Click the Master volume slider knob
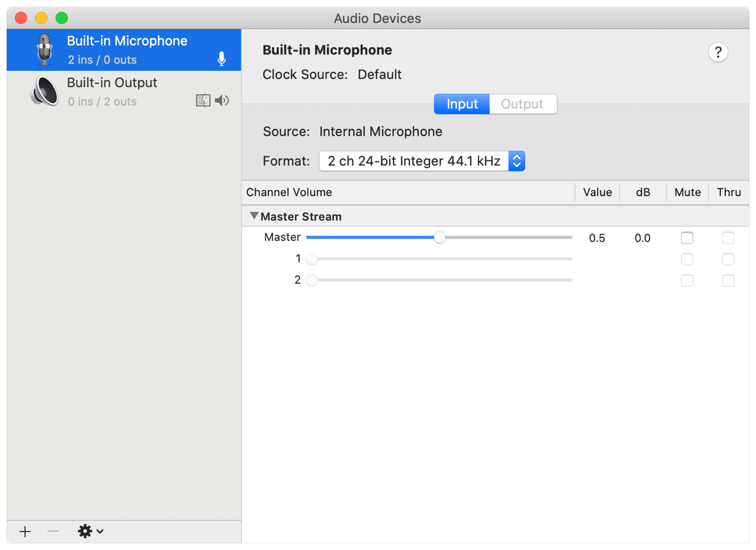The image size is (756, 550). tap(440, 237)
